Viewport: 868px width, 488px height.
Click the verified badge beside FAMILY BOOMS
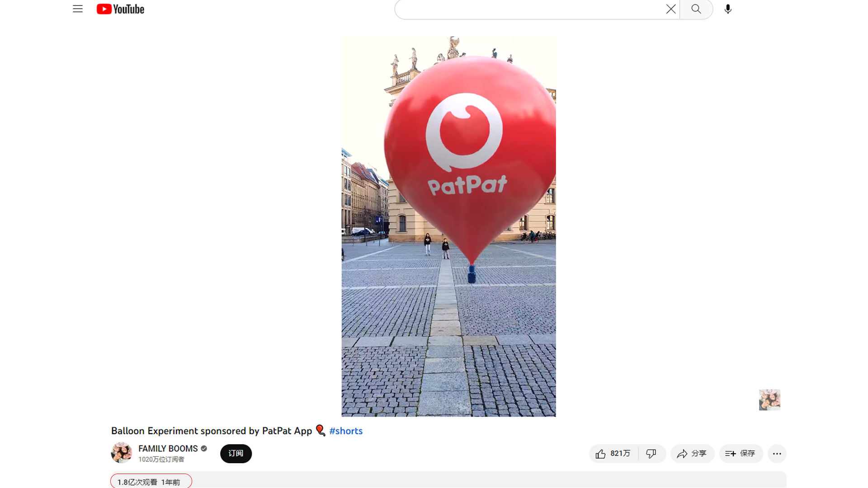tap(204, 449)
